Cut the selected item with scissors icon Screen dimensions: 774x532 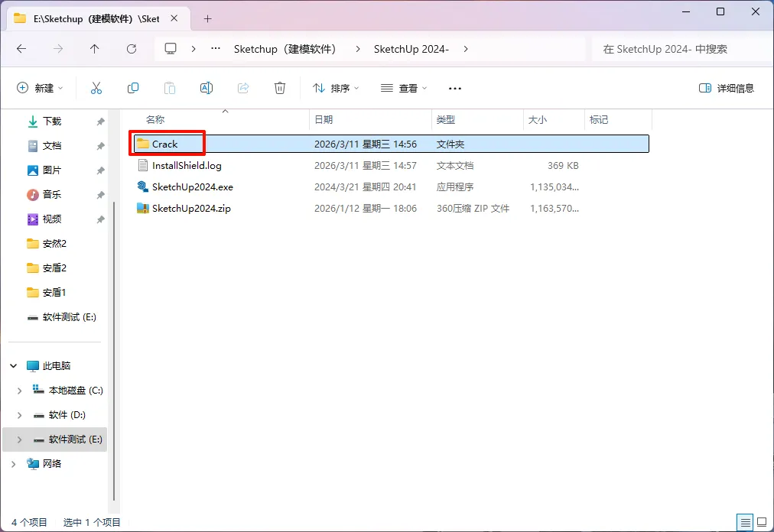(x=96, y=88)
